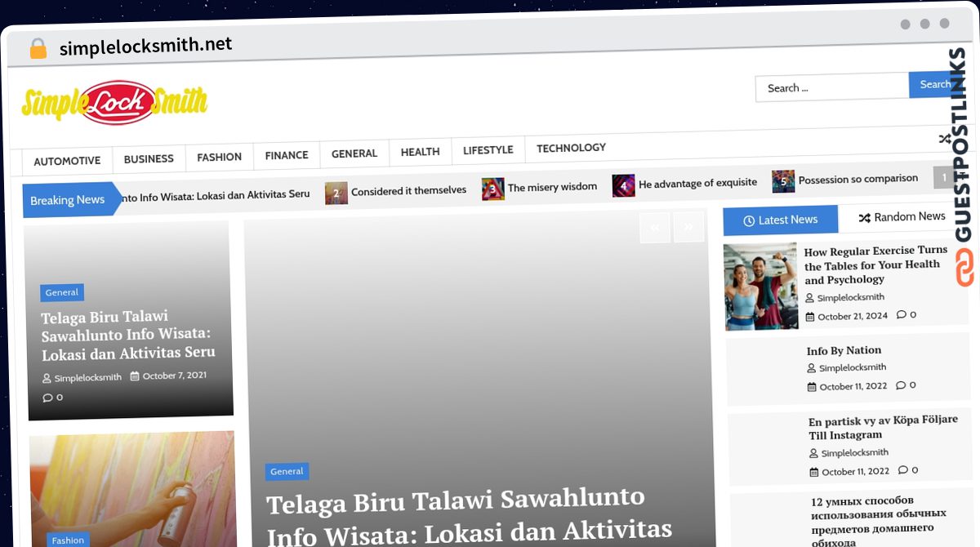The width and height of the screenshot is (980, 547).
Task: Open How Regular Exercise Turns the Tables article
Action: (875, 265)
